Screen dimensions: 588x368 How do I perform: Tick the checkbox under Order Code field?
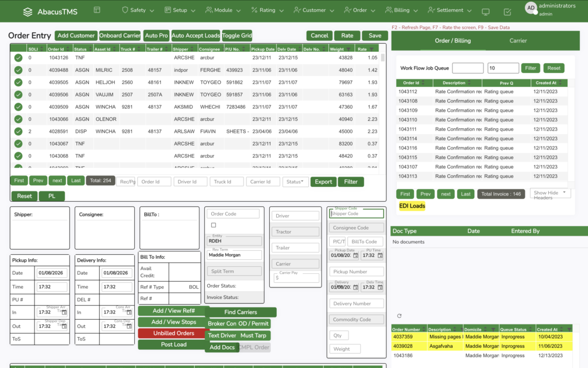pos(214,225)
